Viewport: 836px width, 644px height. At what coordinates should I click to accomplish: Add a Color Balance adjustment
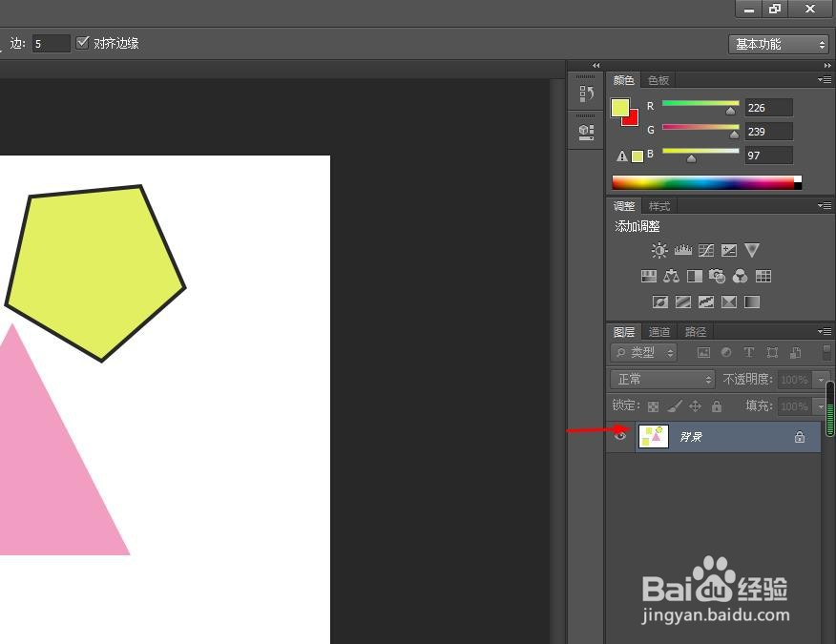click(x=671, y=276)
